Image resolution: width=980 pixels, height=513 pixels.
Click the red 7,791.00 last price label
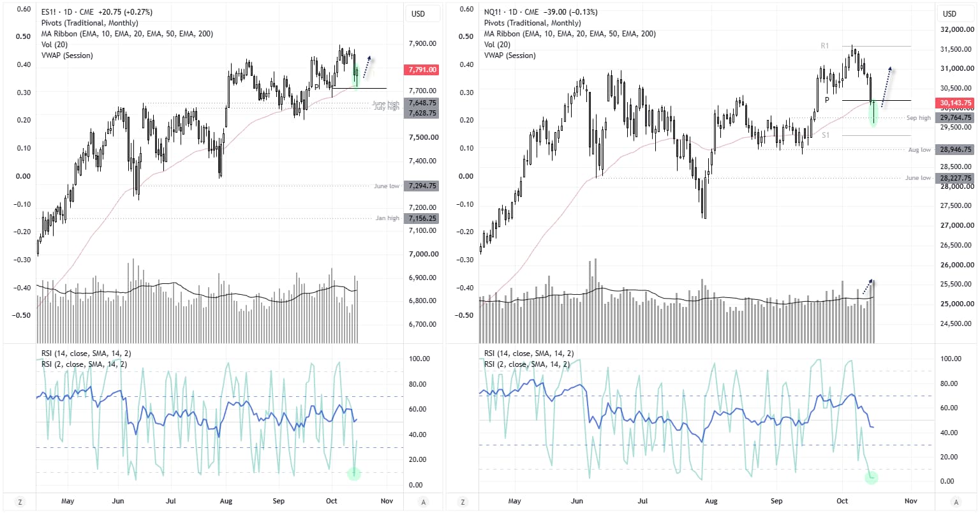point(421,70)
